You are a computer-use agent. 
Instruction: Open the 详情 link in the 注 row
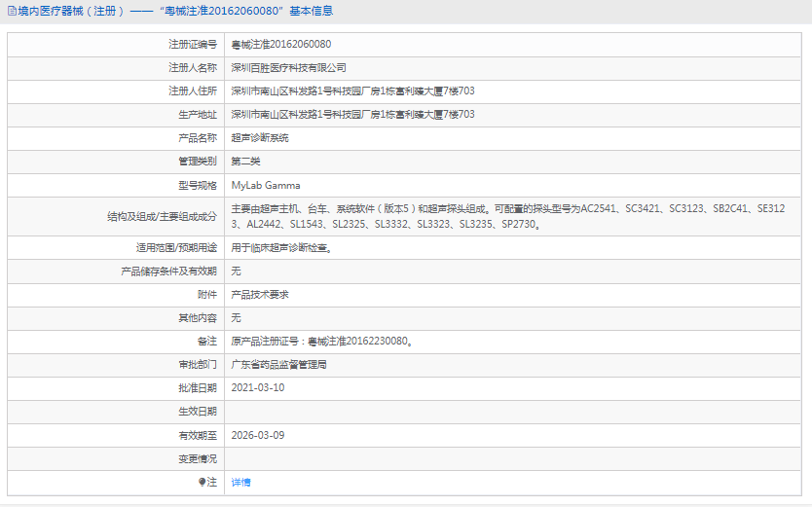(240, 482)
